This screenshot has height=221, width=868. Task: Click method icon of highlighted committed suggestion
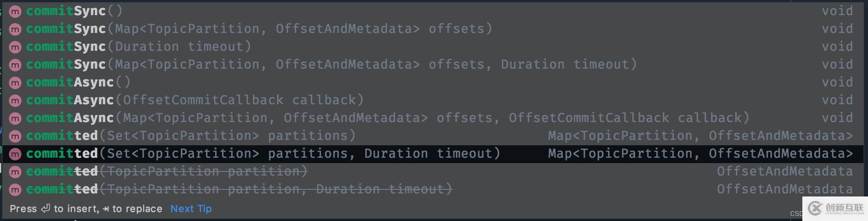(x=15, y=154)
